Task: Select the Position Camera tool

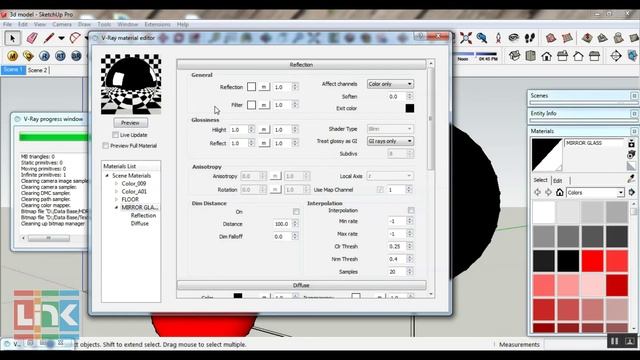Action: click(498, 38)
